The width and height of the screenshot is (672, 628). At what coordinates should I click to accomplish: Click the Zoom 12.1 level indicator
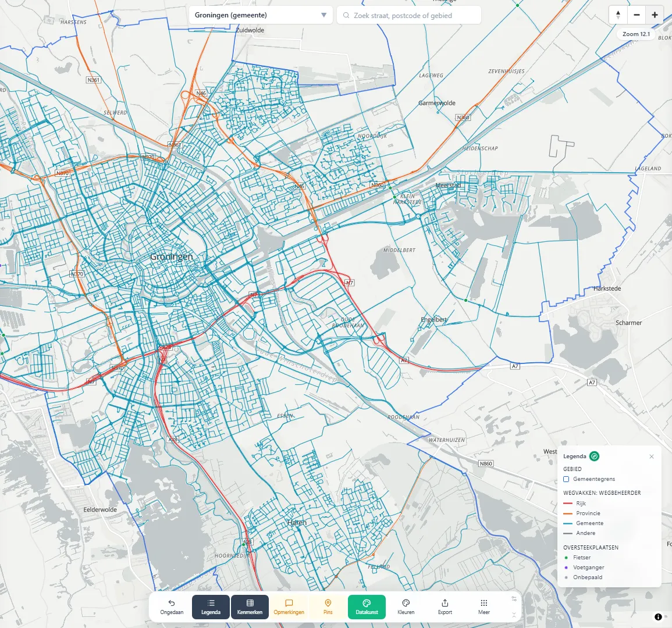tap(636, 34)
